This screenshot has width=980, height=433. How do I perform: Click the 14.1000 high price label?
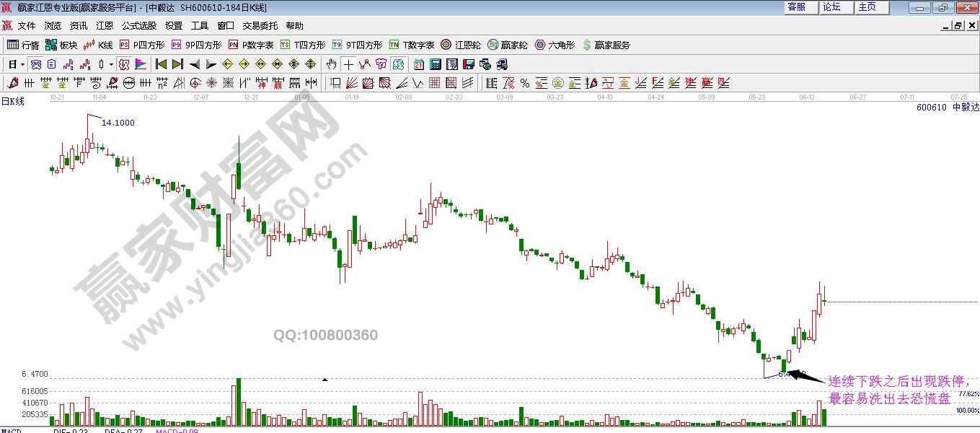click(118, 123)
